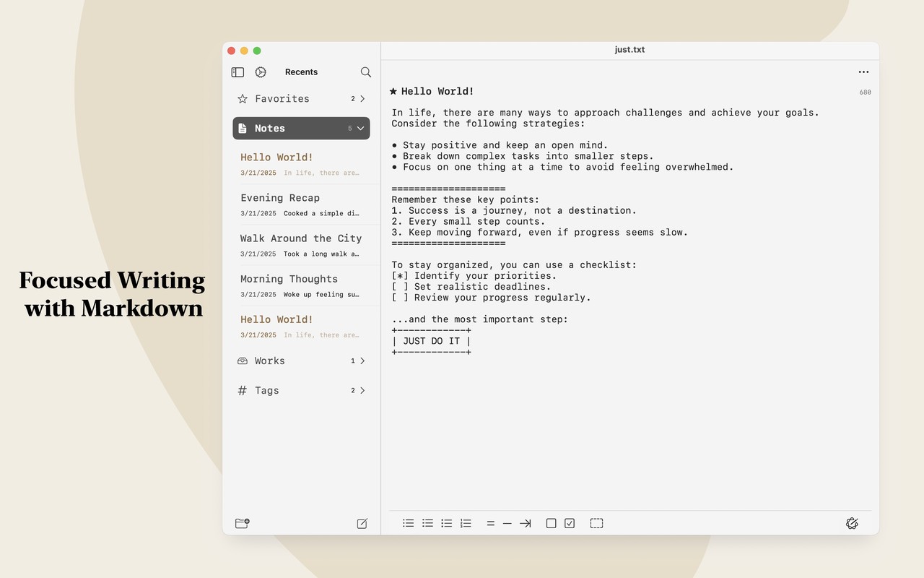Check '[ ] Review your progress regularly' item
The height and width of the screenshot is (578, 924).
[400, 298]
